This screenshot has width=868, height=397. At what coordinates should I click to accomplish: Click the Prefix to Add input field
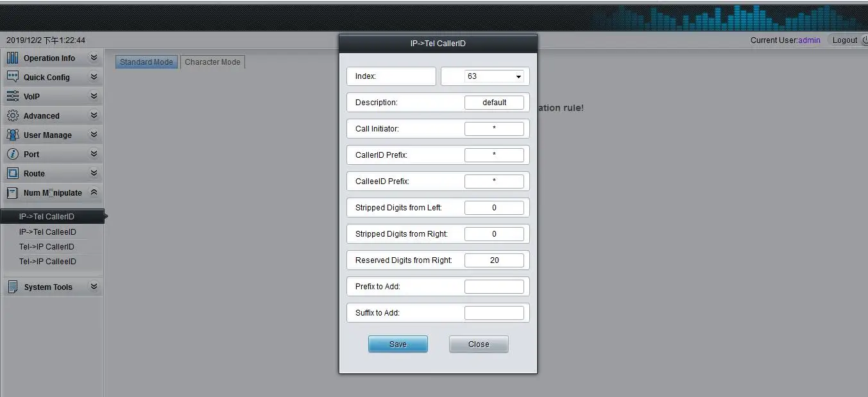click(494, 287)
